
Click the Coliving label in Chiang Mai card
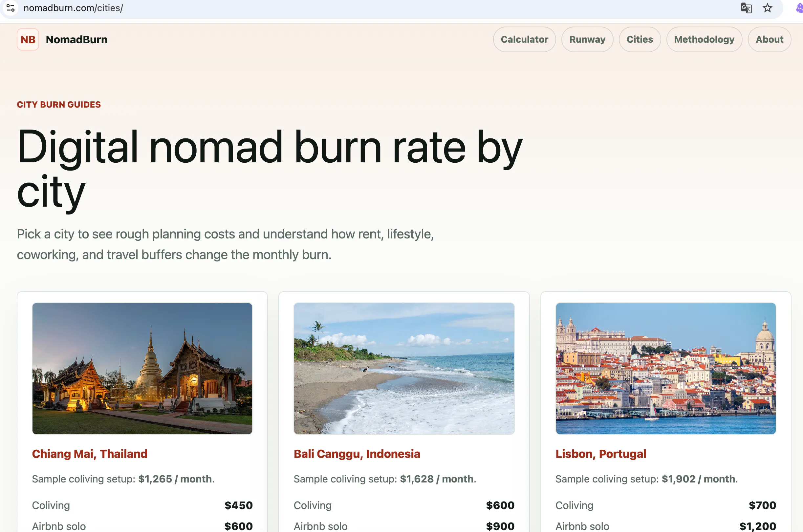tap(51, 505)
